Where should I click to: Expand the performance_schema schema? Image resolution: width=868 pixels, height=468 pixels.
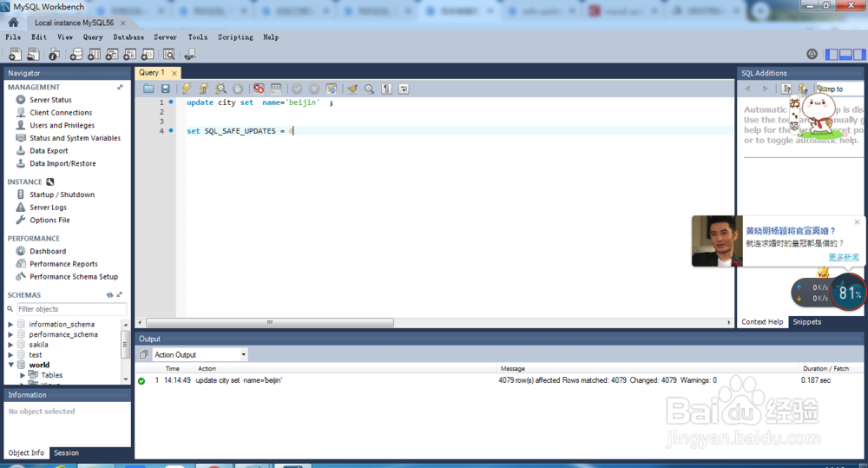pos(10,334)
